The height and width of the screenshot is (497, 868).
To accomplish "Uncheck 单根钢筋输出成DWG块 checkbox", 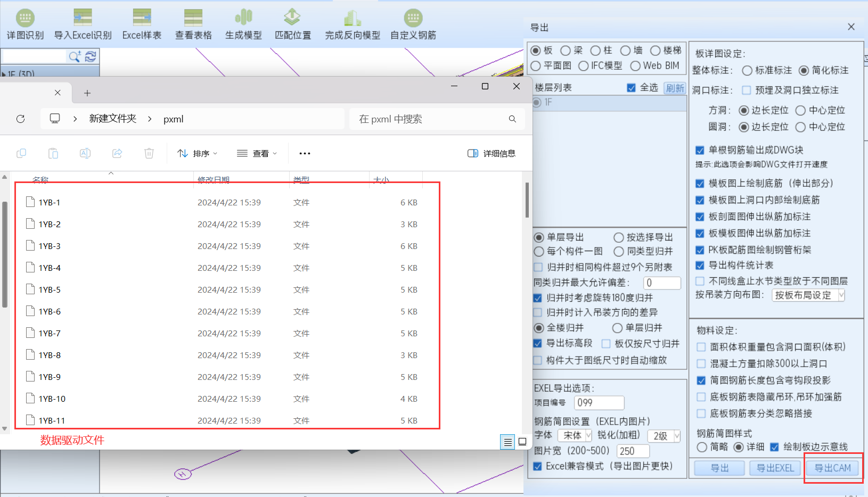I will 700,151.
